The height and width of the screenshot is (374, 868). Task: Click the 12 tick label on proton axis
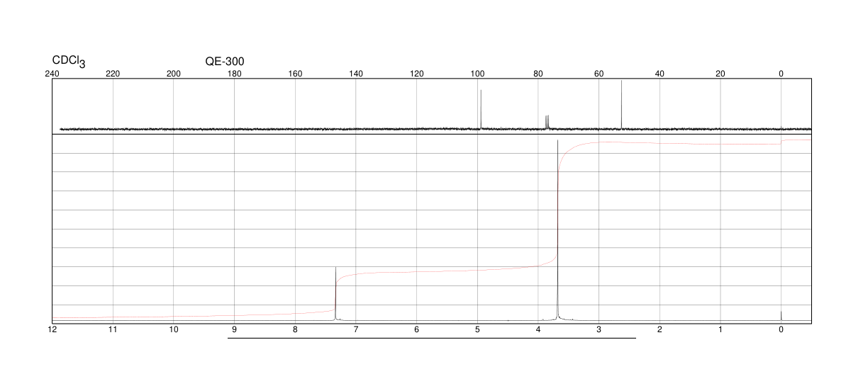(52, 329)
